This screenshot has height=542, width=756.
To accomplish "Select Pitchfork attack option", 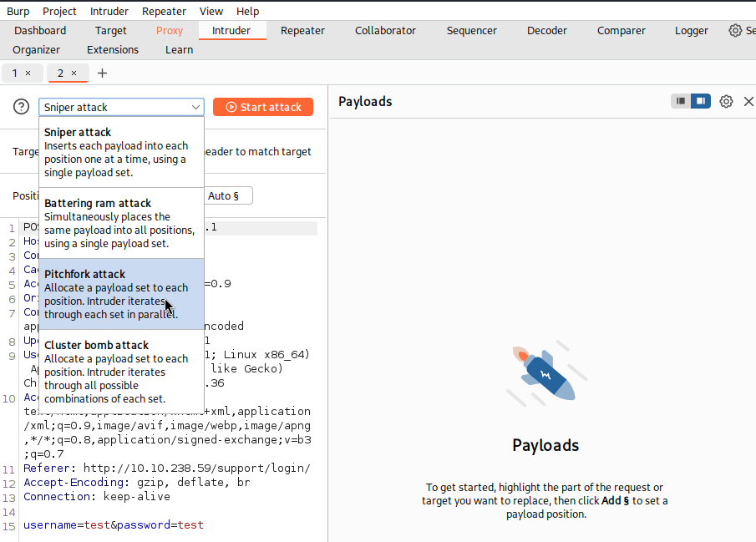I will (x=121, y=294).
